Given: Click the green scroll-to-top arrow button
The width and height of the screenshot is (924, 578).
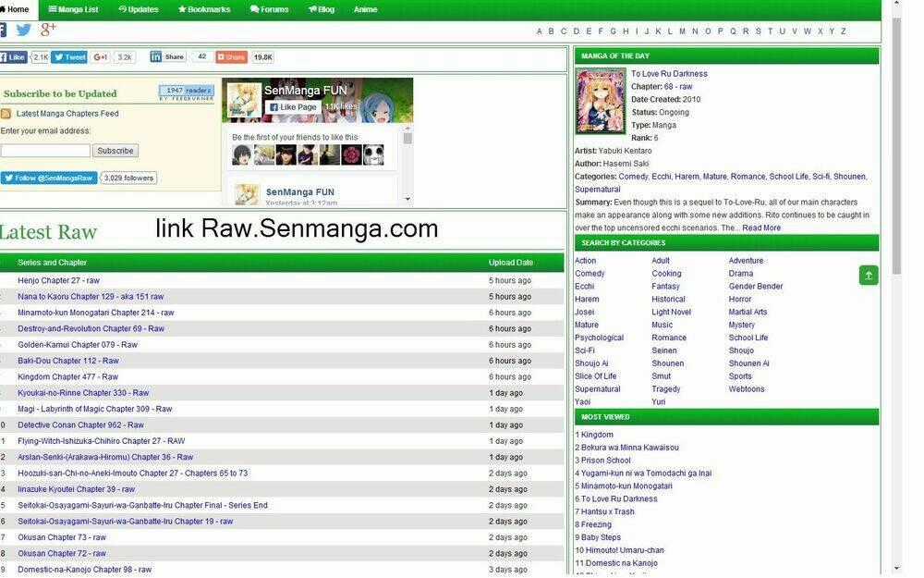Looking at the screenshot, I should coord(868,275).
